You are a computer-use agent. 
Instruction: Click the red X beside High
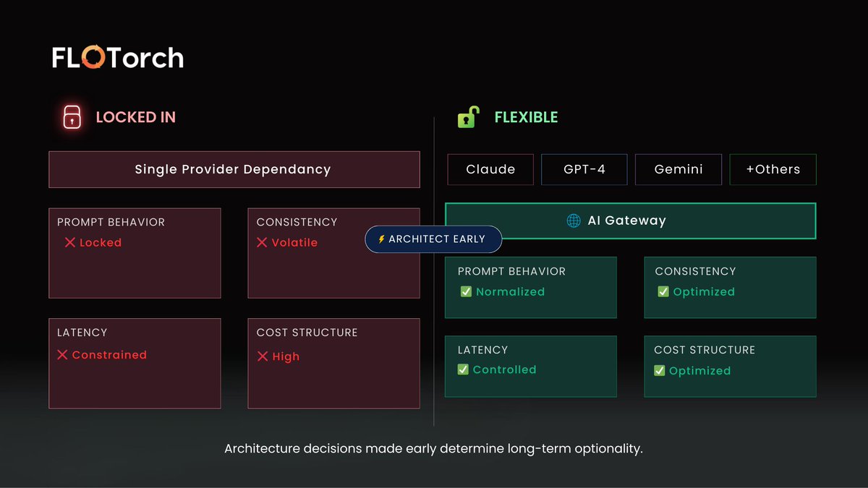pos(263,356)
